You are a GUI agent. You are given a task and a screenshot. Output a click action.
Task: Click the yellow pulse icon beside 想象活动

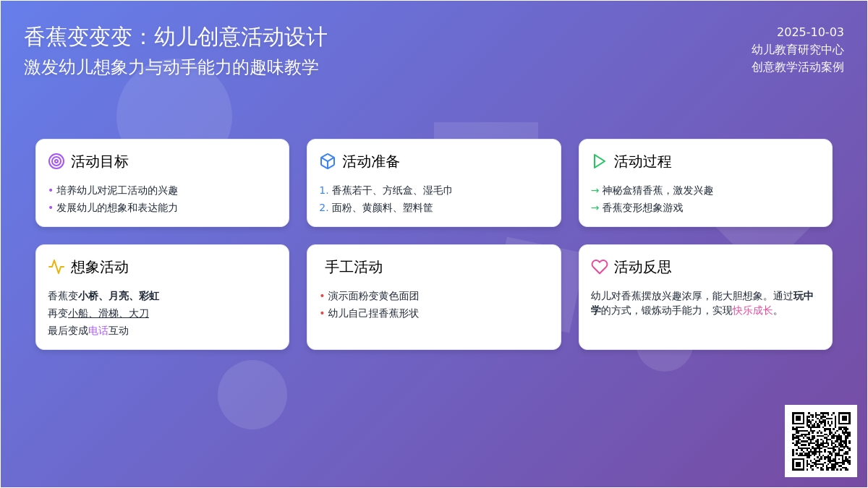point(56,267)
